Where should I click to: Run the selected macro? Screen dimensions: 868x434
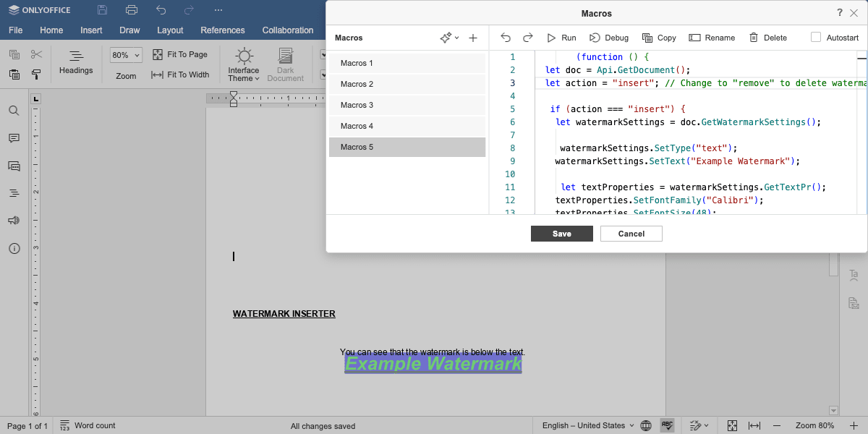[561, 38]
